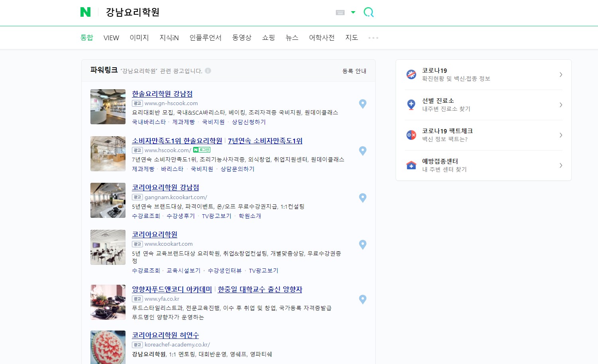
Task: Click 광고 badge beside www.yfa.co.kr
Action: point(137,299)
